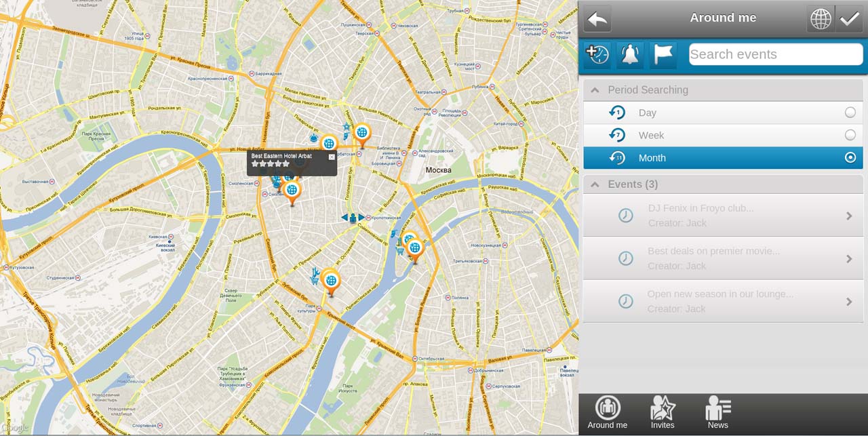
Task: Select the Month period radio button
Action: (x=850, y=157)
